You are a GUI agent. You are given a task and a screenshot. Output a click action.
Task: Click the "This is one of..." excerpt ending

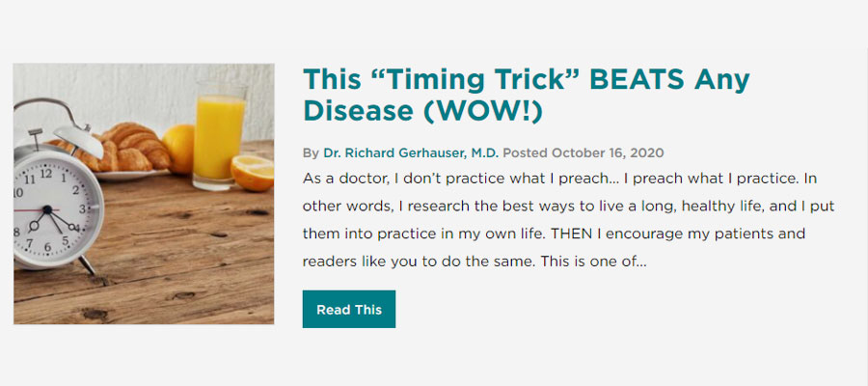tap(593, 261)
